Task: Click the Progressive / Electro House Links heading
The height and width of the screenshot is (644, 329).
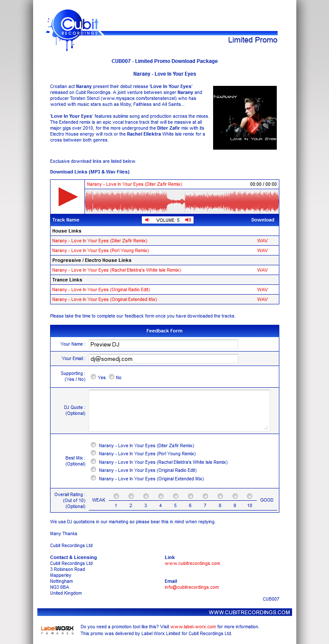Action: click(92, 260)
